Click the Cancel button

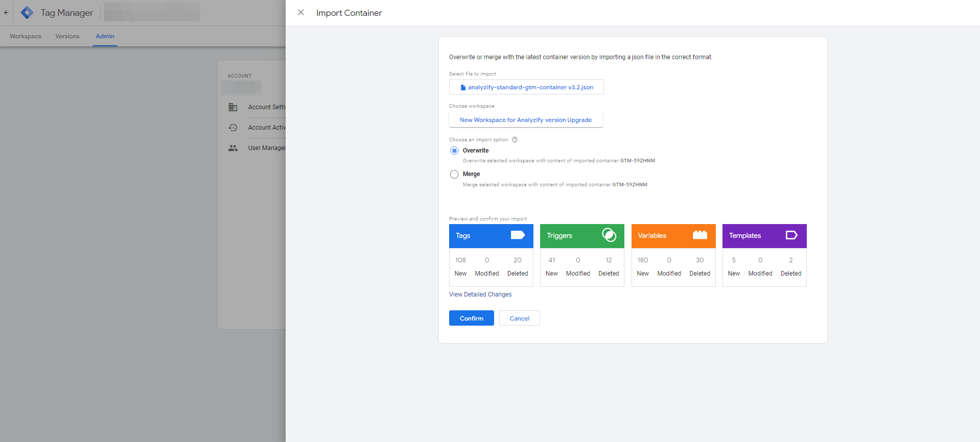520,318
